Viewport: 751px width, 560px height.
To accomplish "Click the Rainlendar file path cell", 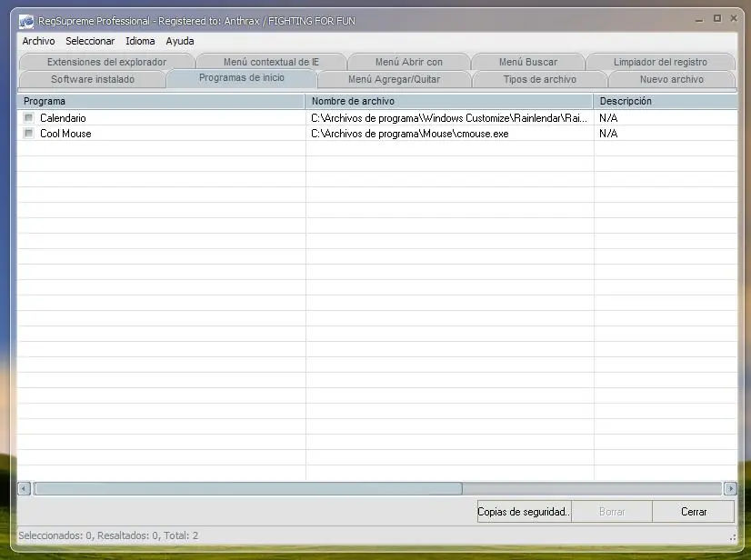I will click(x=449, y=118).
